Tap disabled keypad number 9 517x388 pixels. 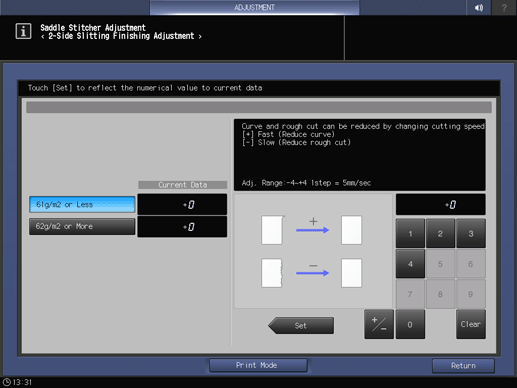pos(471,294)
